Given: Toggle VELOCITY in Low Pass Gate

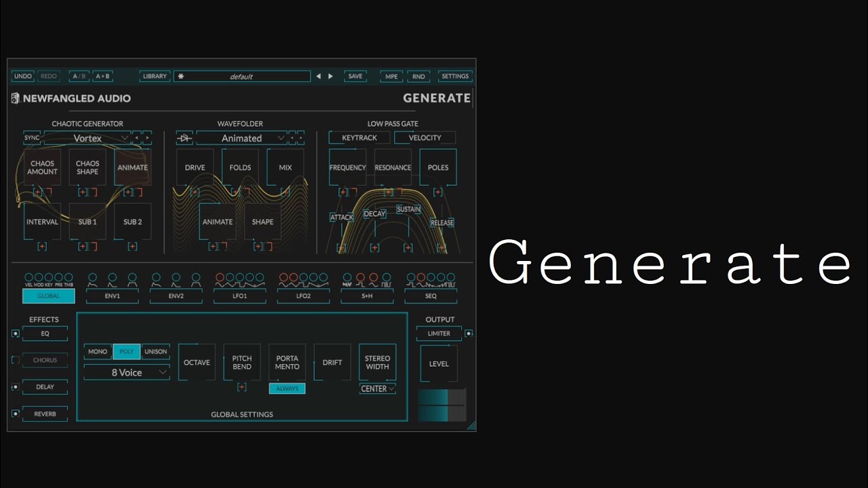Looking at the screenshot, I should tap(425, 138).
